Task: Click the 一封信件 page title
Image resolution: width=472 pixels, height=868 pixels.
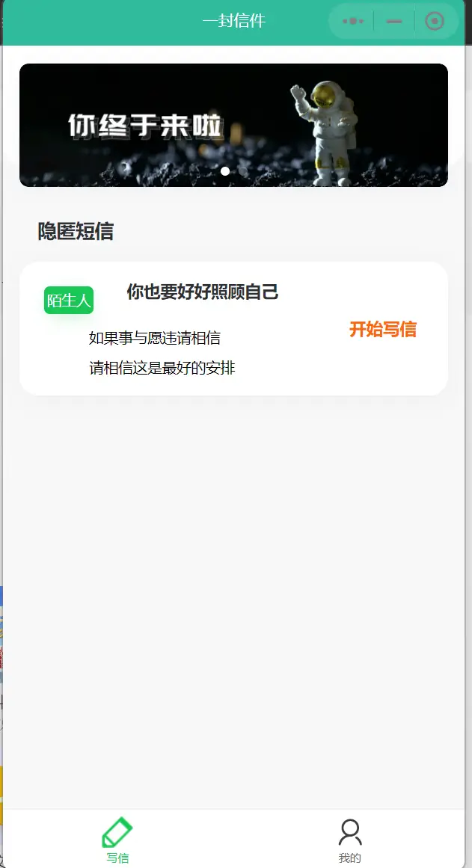Action: 234,21
